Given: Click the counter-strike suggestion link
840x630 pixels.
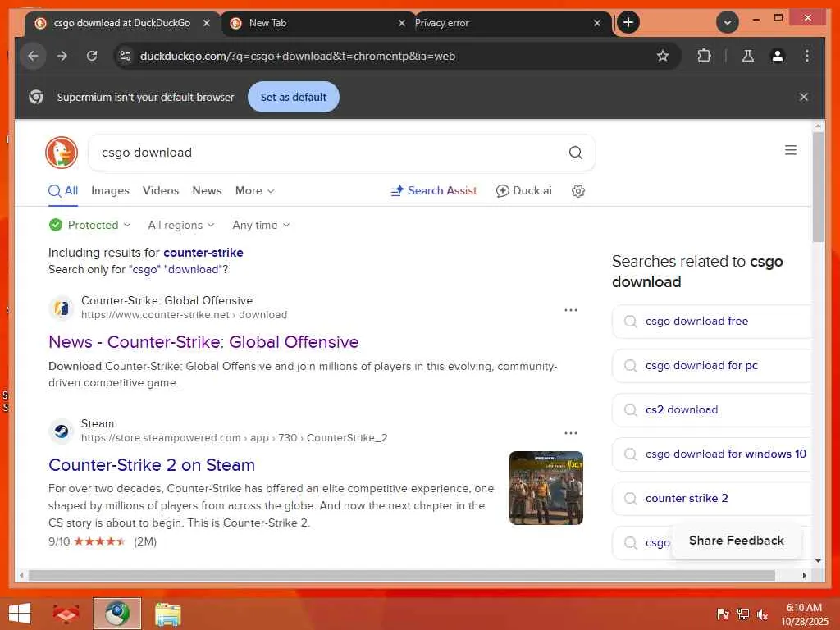Looking at the screenshot, I should point(203,253).
